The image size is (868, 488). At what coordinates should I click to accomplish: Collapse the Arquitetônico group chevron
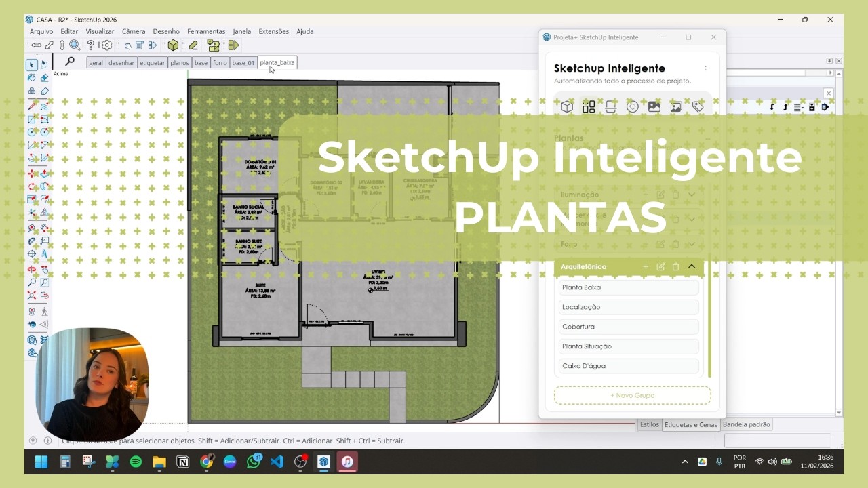click(x=692, y=266)
